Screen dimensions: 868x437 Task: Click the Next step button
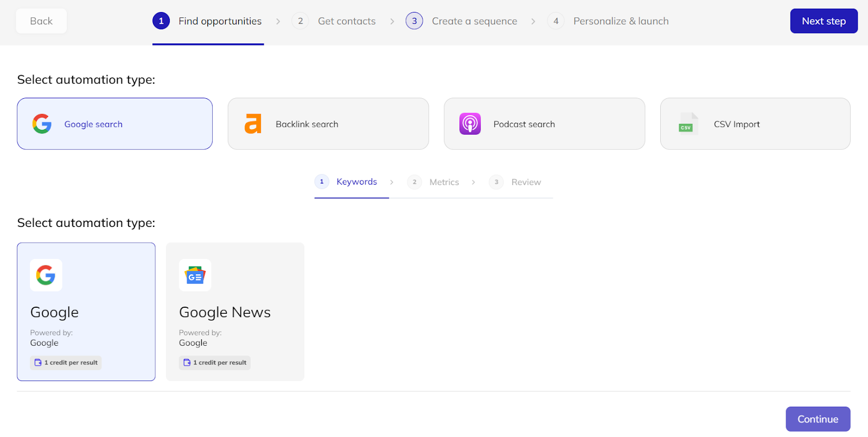tap(824, 21)
